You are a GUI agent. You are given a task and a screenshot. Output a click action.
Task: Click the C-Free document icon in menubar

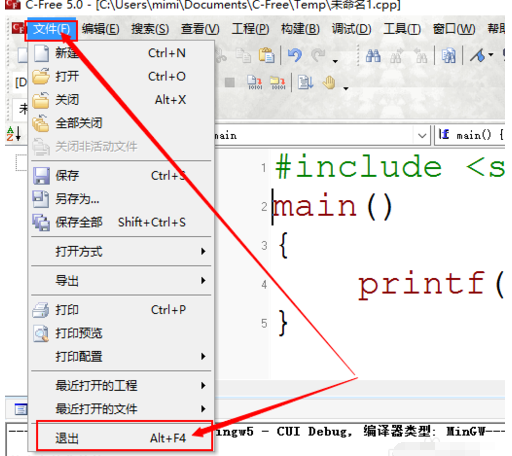click(18, 29)
